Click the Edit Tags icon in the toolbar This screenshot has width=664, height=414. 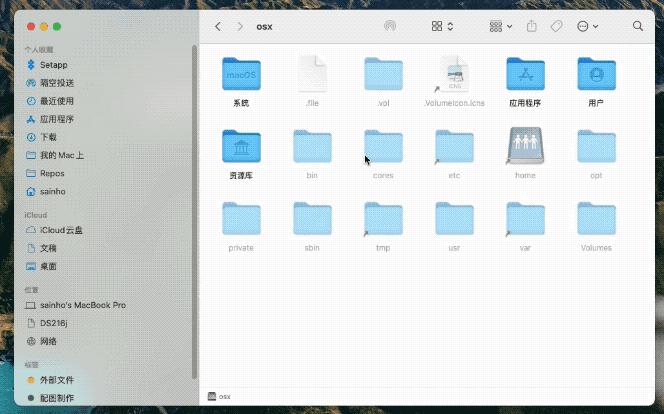click(x=557, y=26)
